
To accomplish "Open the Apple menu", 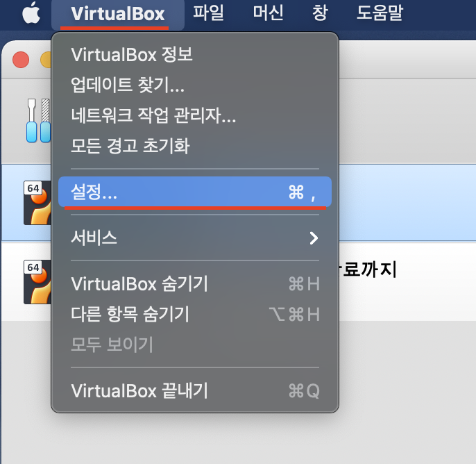I will [x=31, y=13].
